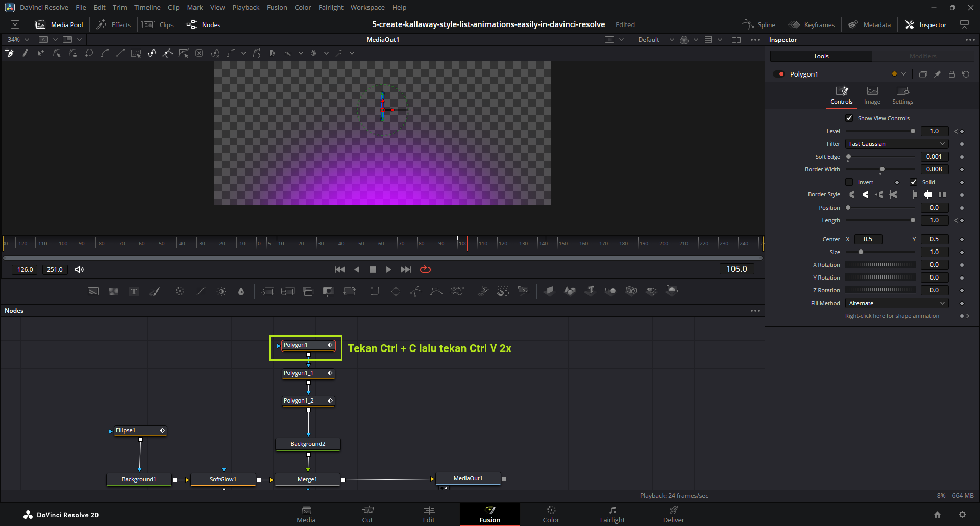Uncheck Show View Controls checkbox

pyautogui.click(x=849, y=118)
